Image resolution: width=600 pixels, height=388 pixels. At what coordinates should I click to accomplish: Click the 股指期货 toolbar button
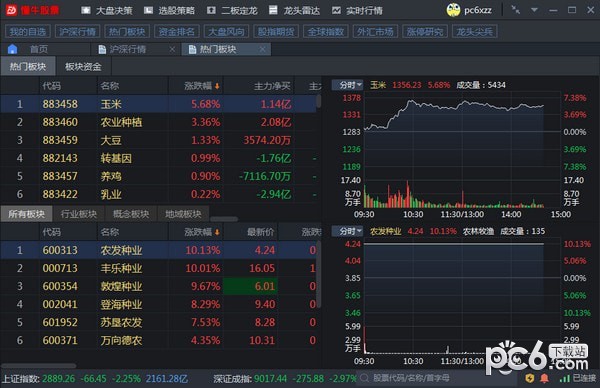point(276,31)
